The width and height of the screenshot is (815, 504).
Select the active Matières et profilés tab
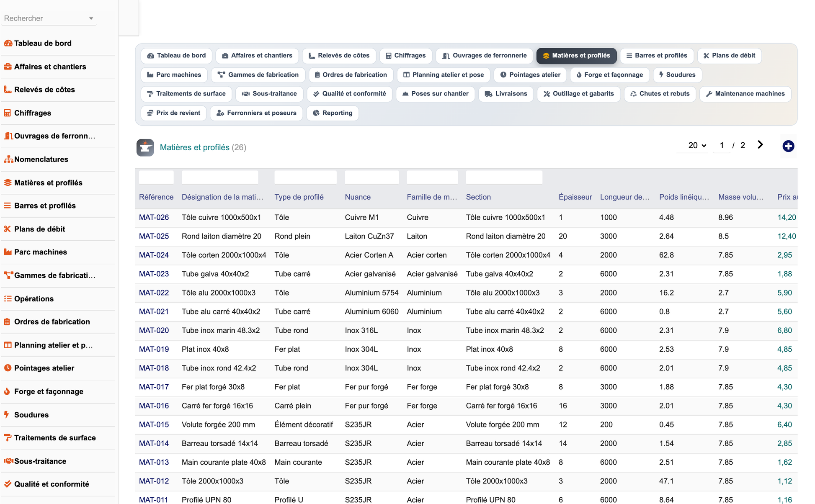click(576, 56)
